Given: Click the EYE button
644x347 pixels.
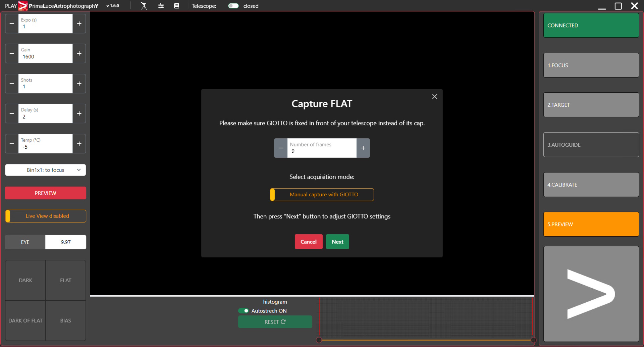Looking at the screenshot, I should [25, 242].
